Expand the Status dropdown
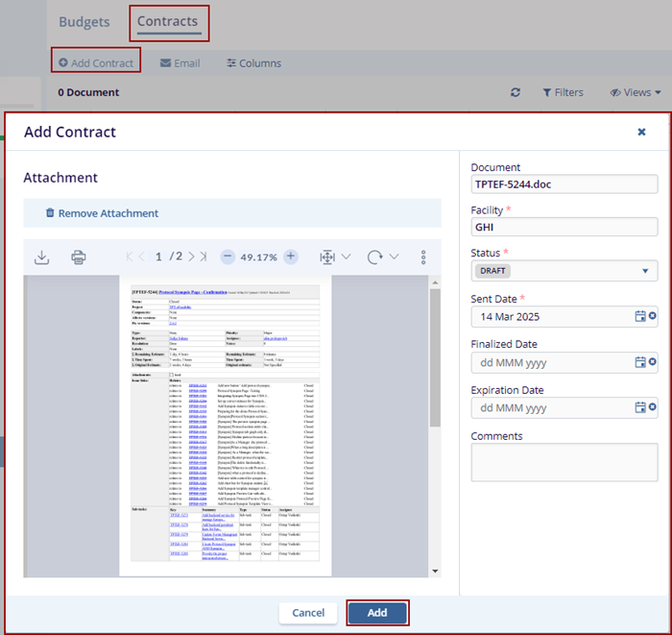The height and width of the screenshot is (635, 672). point(640,271)
